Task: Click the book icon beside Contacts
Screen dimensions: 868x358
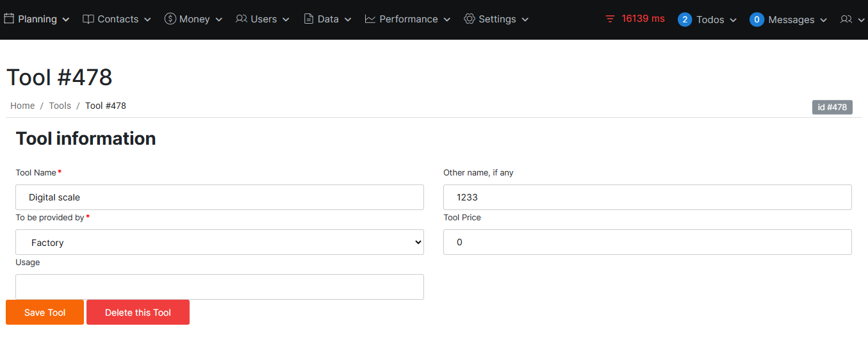Action: 88,19
